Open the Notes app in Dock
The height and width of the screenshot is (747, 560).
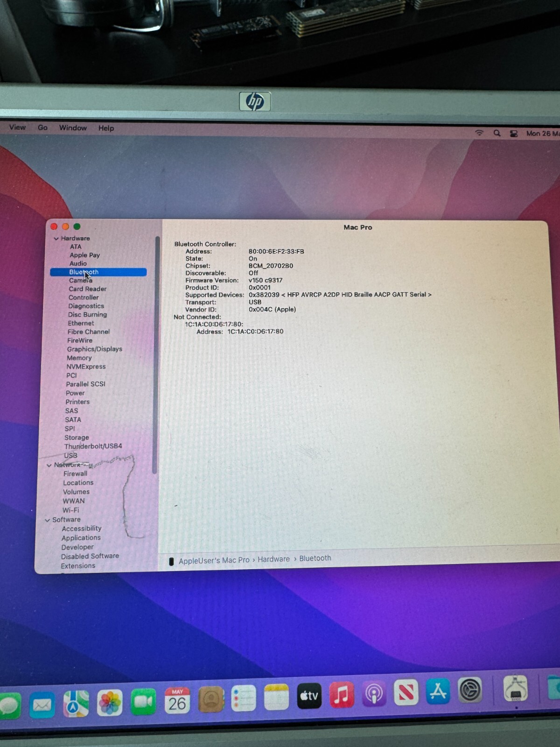[276, 698]
